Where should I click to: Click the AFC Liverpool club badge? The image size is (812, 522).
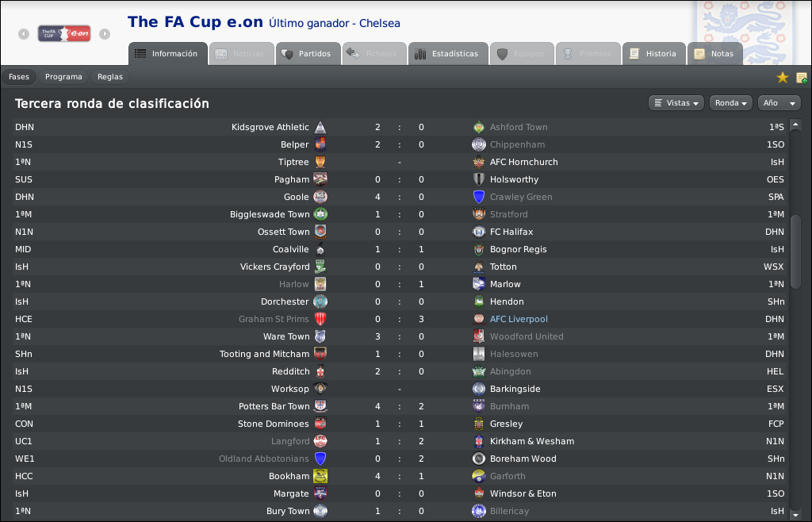click(x=479, y=319)
